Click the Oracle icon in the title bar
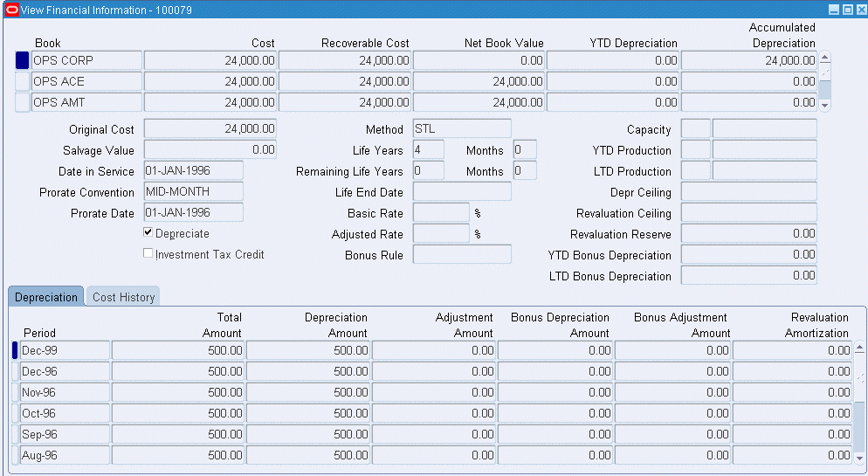Screen dimensions: 868x476 pos(11,10)
